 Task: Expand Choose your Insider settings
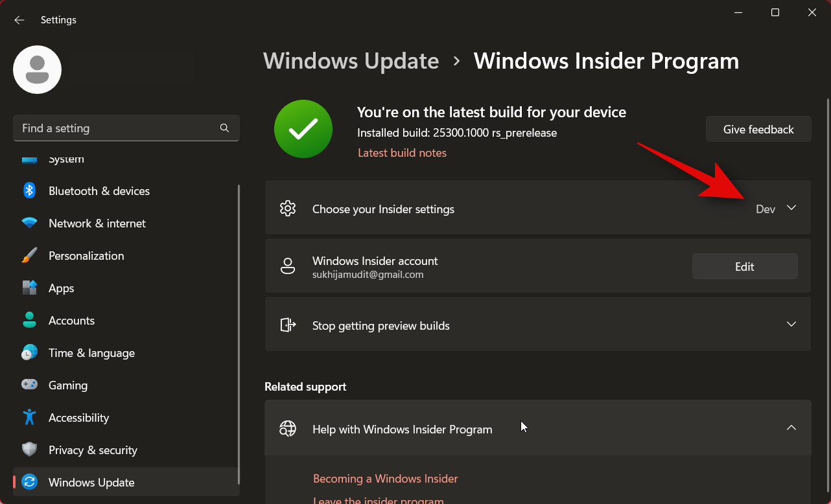tap(791, 208)
